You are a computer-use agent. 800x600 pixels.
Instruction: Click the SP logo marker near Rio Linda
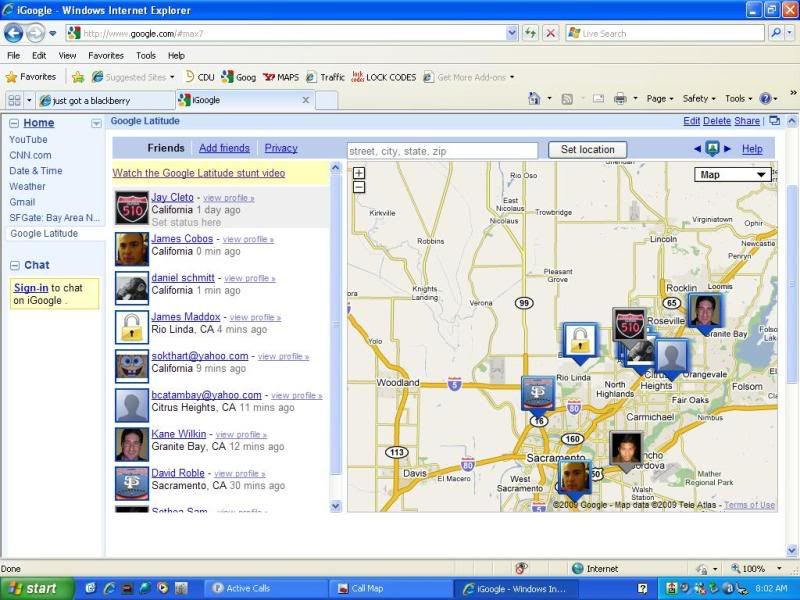538,394
